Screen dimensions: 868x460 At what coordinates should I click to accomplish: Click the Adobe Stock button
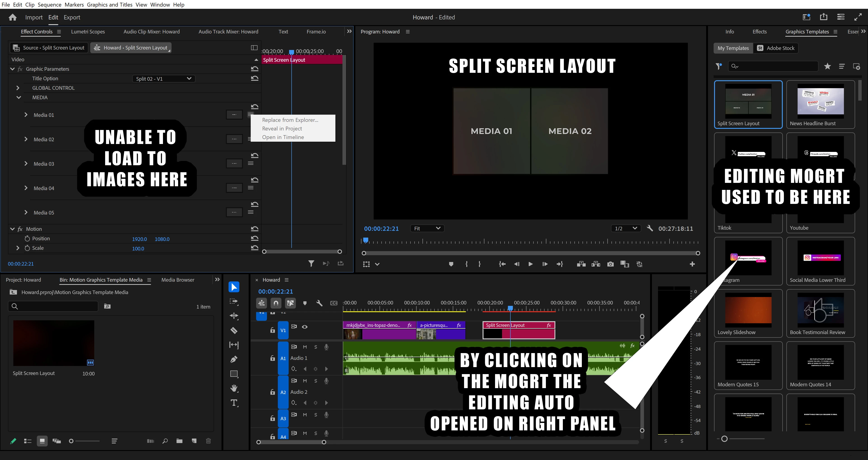776,48
